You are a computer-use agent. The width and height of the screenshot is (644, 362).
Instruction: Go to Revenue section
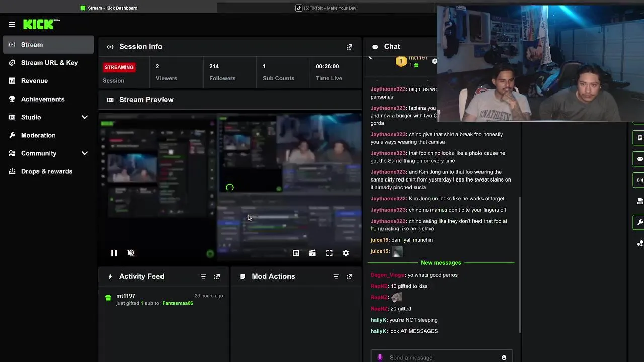click(48, 81)
